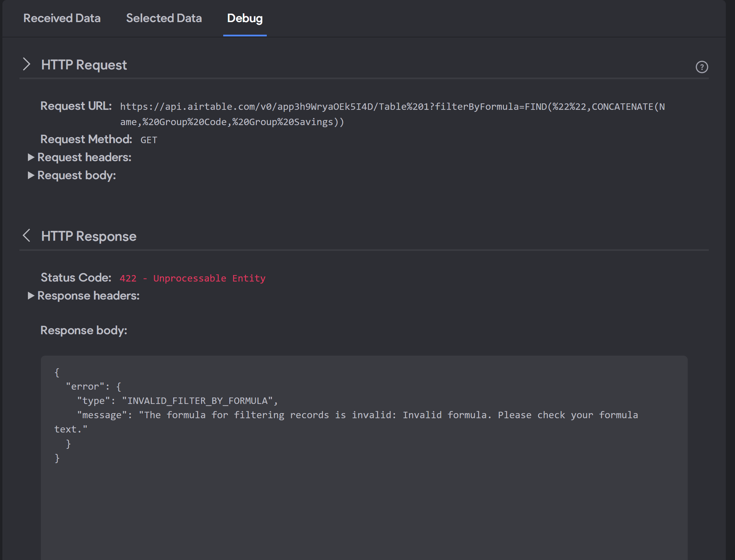Click the Request Method label
Image resolution: width=735 pixels, height=560 pixels.
coord(86,139)
